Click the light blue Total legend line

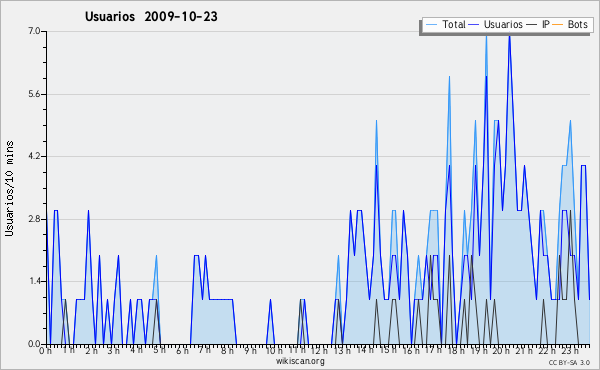(431, 25)
